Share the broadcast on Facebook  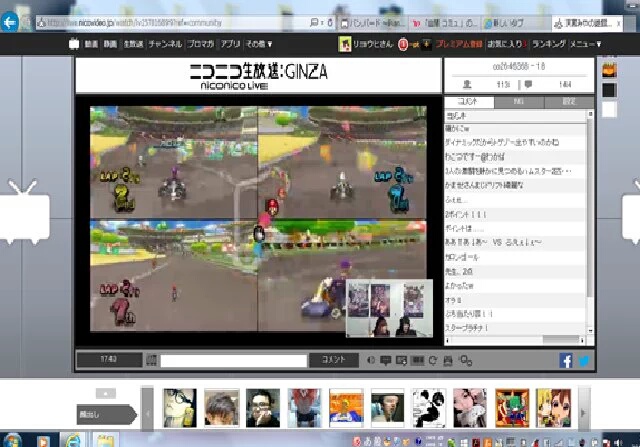[566, 360]
